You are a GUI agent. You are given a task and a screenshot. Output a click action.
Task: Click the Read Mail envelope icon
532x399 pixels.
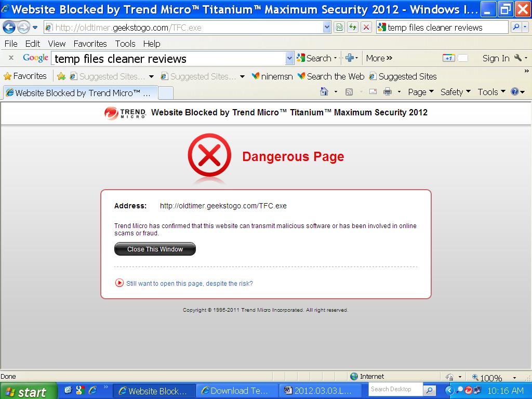point(373,91)
